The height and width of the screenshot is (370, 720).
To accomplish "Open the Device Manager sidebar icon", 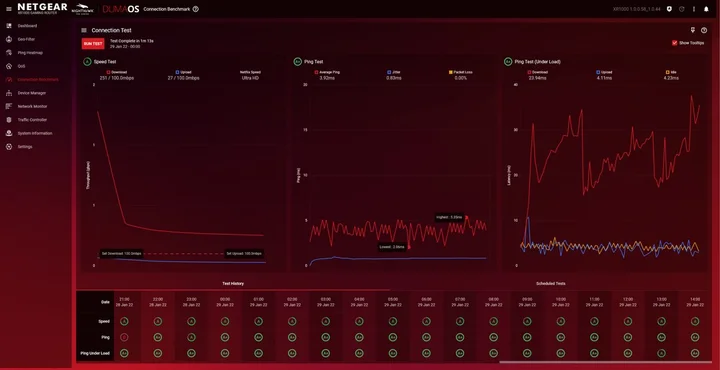I will pyautogui.click(x=9, y=93).
